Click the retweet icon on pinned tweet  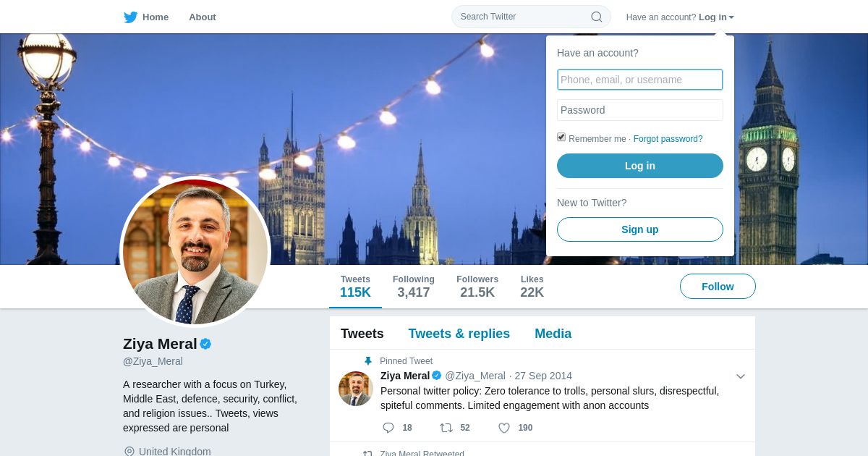coord(446,428)
